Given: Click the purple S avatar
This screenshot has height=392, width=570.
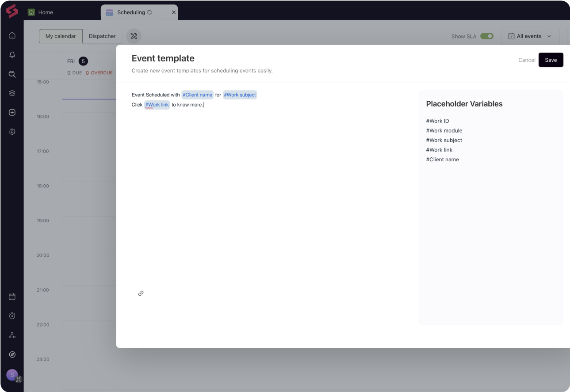Looking at the screenshot, I should tap(12, 374).
